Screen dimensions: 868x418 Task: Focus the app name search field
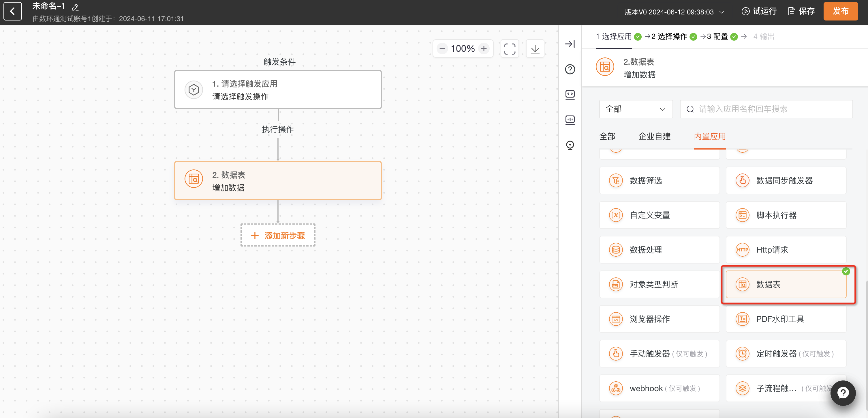tap(766, 109)
